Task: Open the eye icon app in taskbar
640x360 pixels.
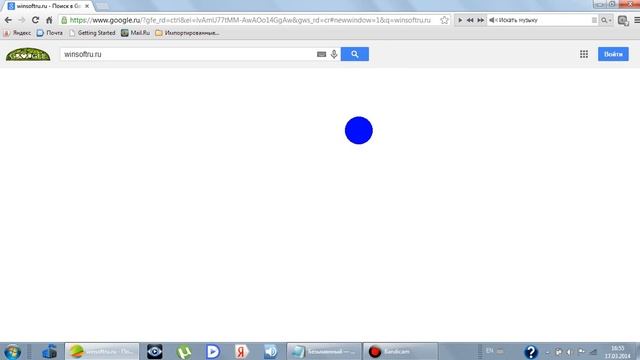Action: point(155,351)
